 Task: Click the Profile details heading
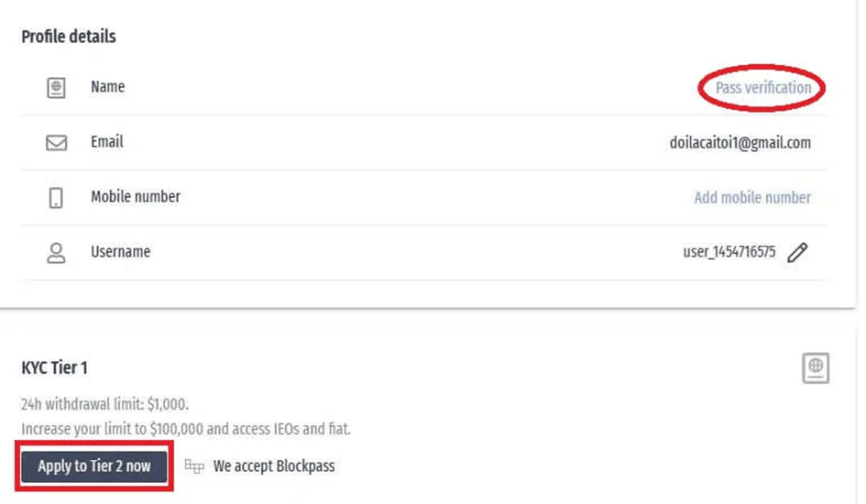[69, 37]
